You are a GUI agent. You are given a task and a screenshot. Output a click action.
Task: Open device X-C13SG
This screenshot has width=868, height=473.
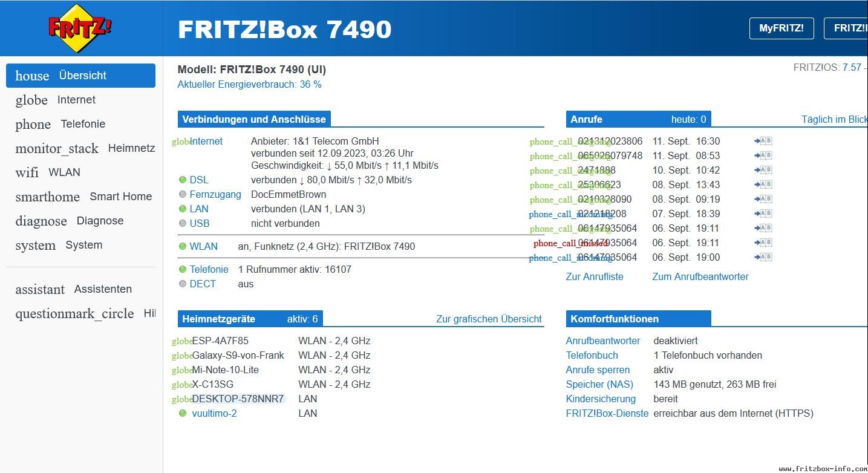pos(212,384)
